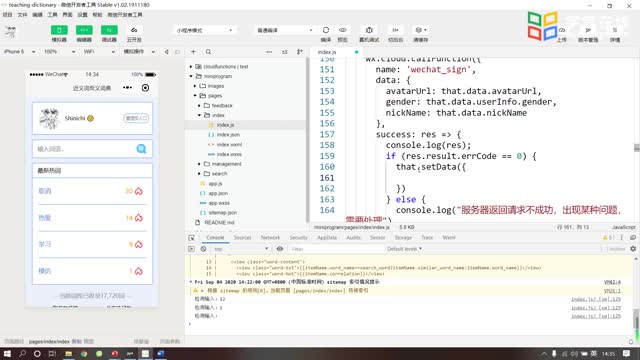Screen dimensions: 640x360
Task: Open the mini program mode dropdown
Action: coord(204,30)
